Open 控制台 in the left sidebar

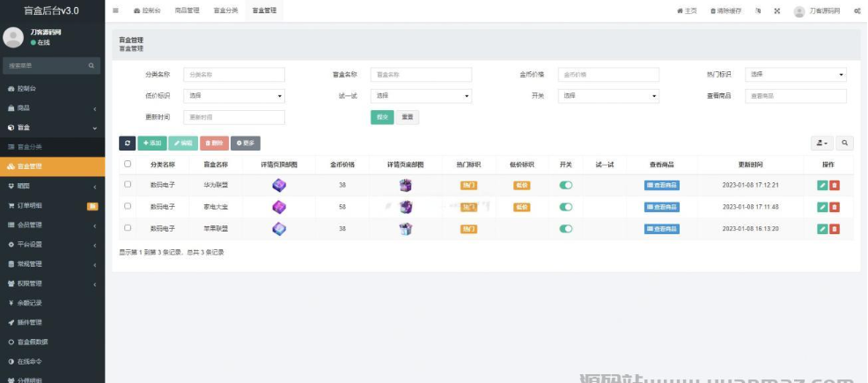tap(53, 89)
